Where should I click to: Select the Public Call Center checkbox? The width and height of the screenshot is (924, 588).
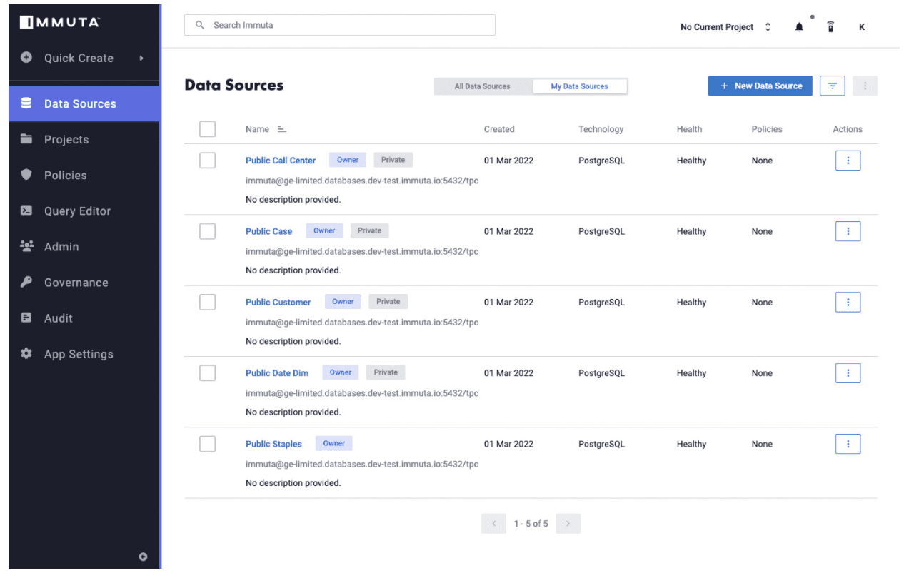[207, 161]
